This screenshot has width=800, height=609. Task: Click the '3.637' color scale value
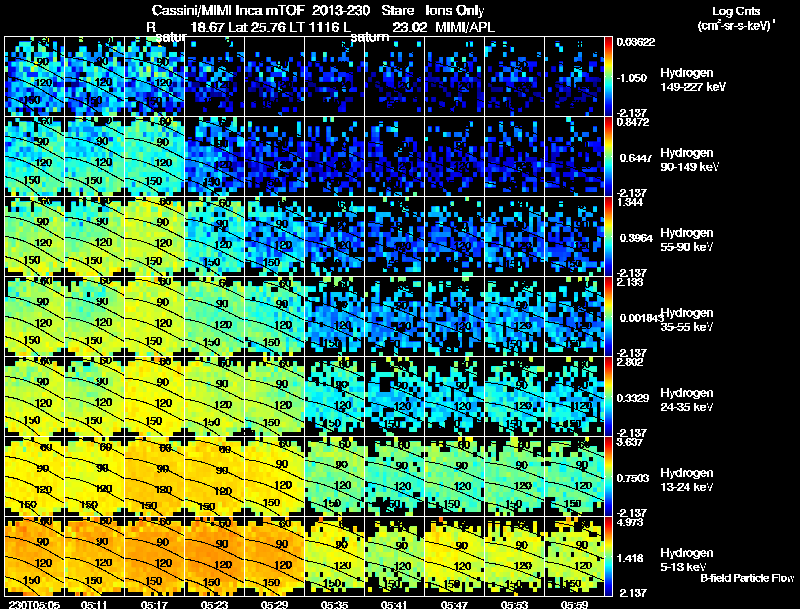click(x=630, y=442)
